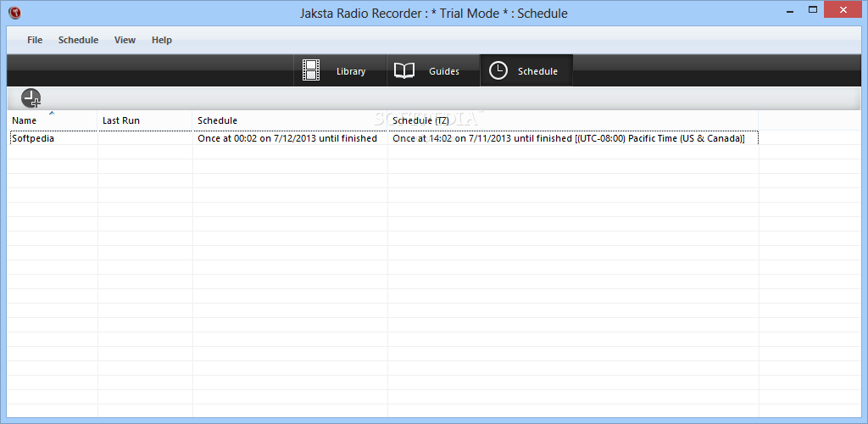
Task: Switch to the Library tab label
Action: 351,71
